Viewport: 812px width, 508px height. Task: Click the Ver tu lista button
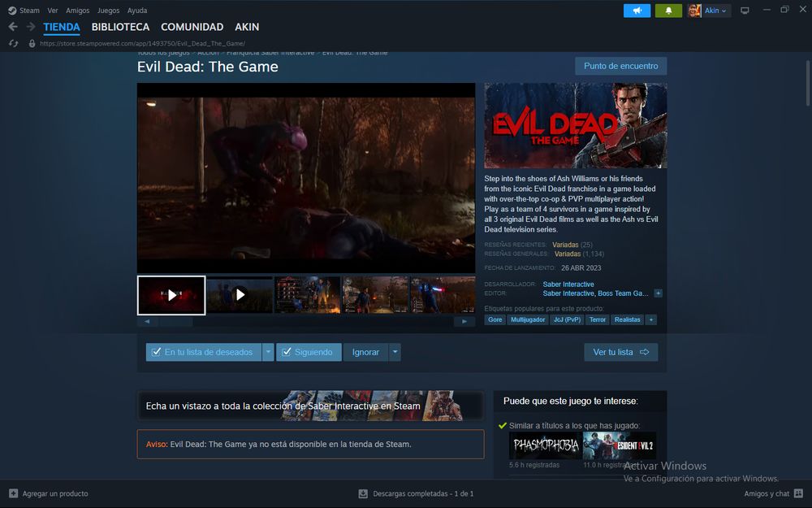(621, 352)
